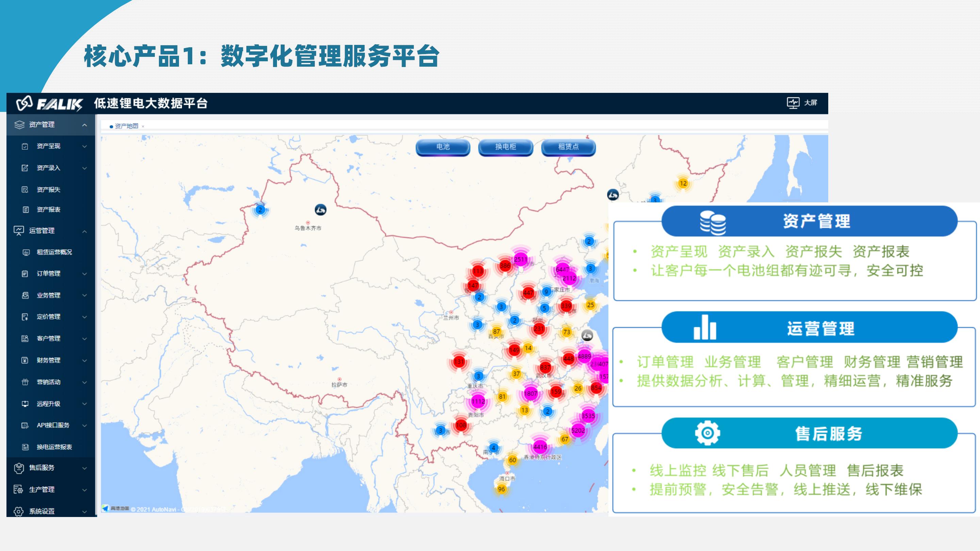The width and height of the screenshot is (980, 551).
Task: Open the 大屏 big-screen monitor icon
Action: point(793,103)
